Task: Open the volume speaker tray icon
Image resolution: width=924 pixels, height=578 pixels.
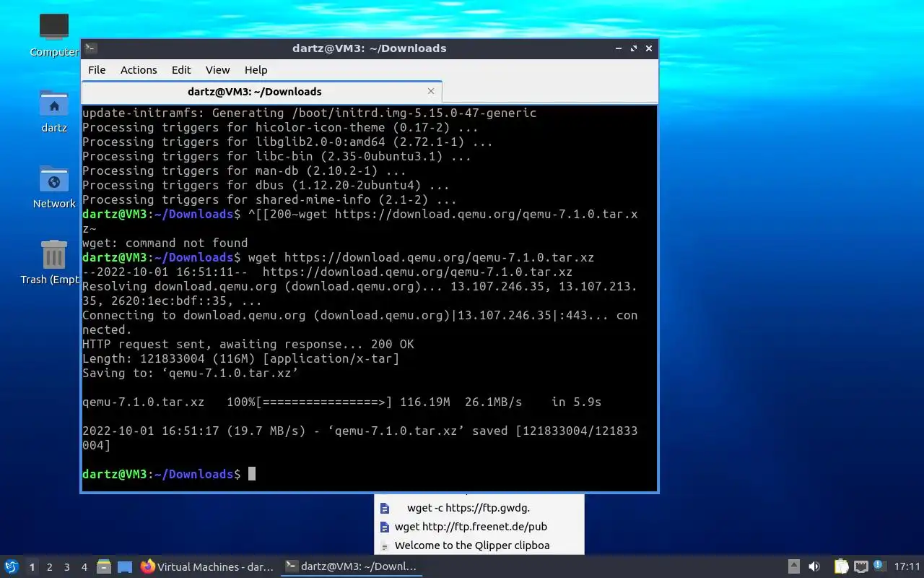Action: point(814,566)
